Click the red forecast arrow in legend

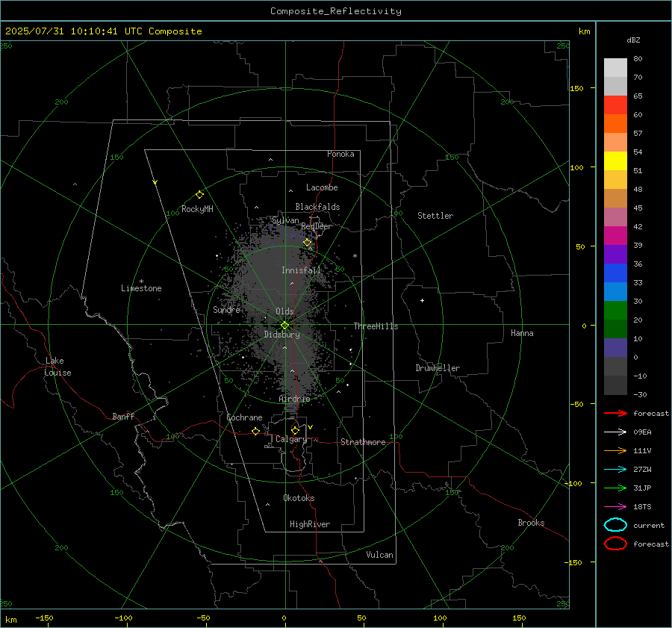pyautogui.click(x=615, y=413)
